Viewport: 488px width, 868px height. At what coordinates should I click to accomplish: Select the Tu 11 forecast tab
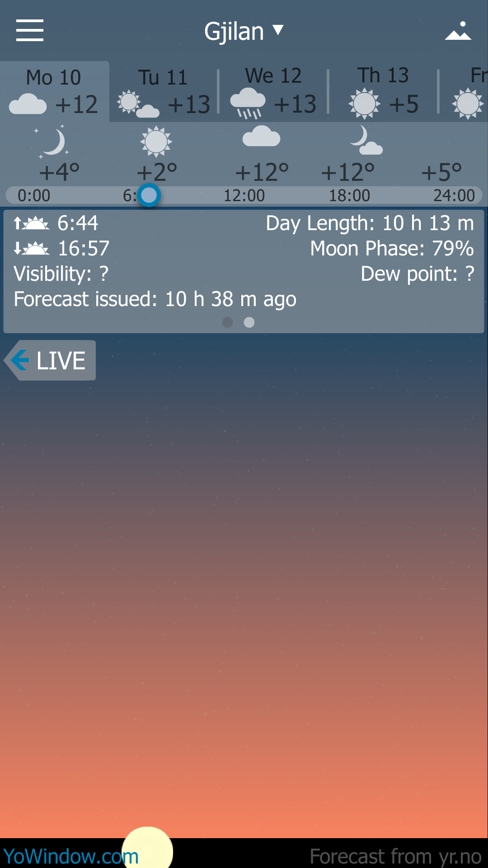(164, 92)
